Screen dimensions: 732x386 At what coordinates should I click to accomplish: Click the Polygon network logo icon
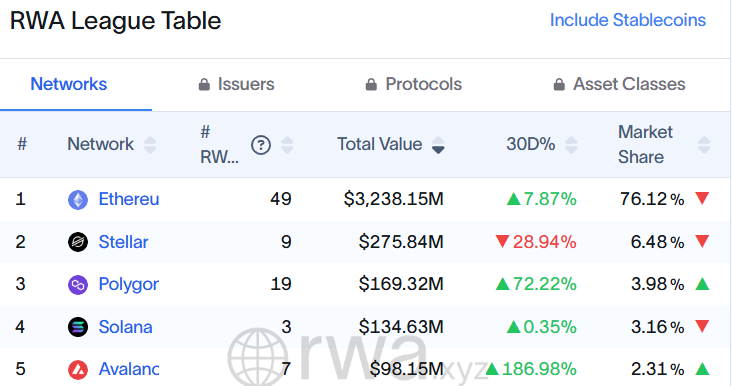78,285
